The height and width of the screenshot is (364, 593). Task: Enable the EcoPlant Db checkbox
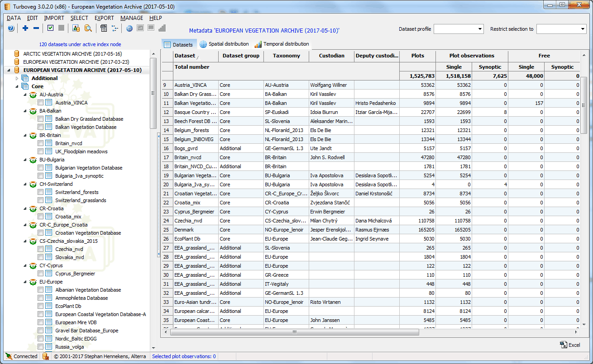tap(41, 306)
